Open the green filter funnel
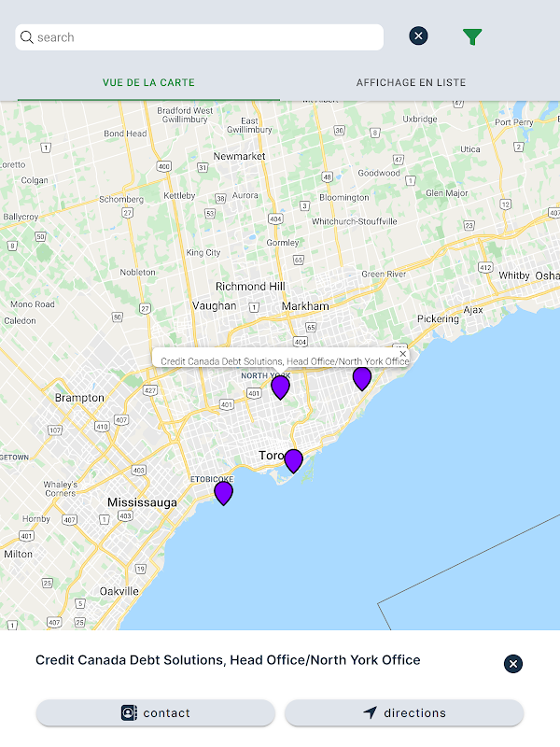Image resolution: width=560 pixels, height=747 pixels. click(472, 36)
